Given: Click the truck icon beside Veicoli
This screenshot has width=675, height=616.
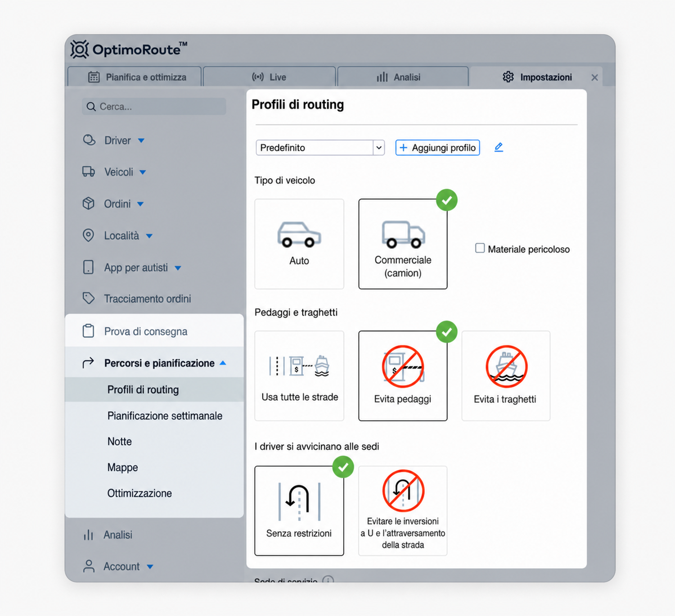Looking at the screenshot, I should pos(89,172).
